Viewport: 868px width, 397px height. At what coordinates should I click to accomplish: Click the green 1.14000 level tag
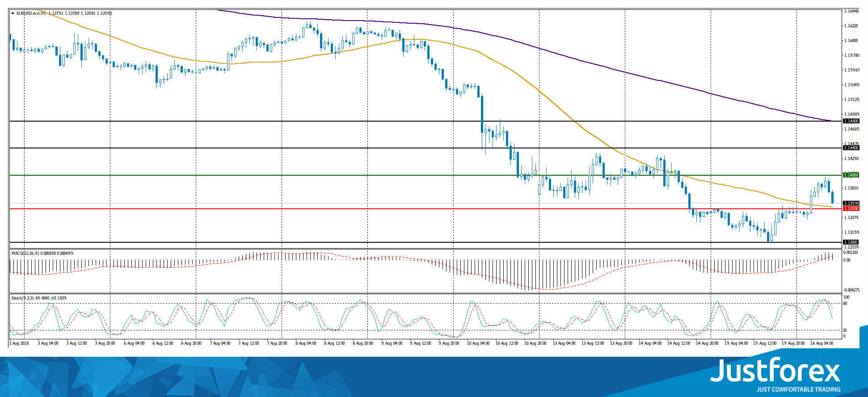coord(851,175)
